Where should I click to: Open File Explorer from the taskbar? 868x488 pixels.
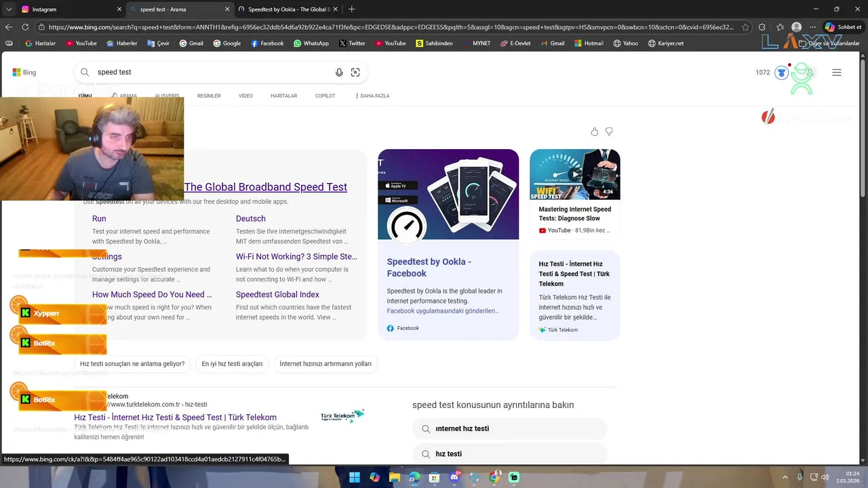[x=394, y=478]
